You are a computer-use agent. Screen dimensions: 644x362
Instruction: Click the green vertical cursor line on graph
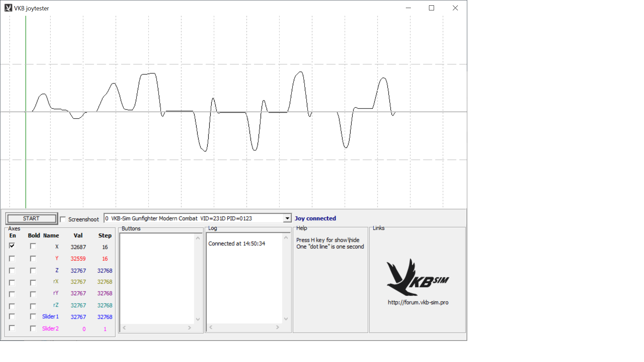(26, 112)
